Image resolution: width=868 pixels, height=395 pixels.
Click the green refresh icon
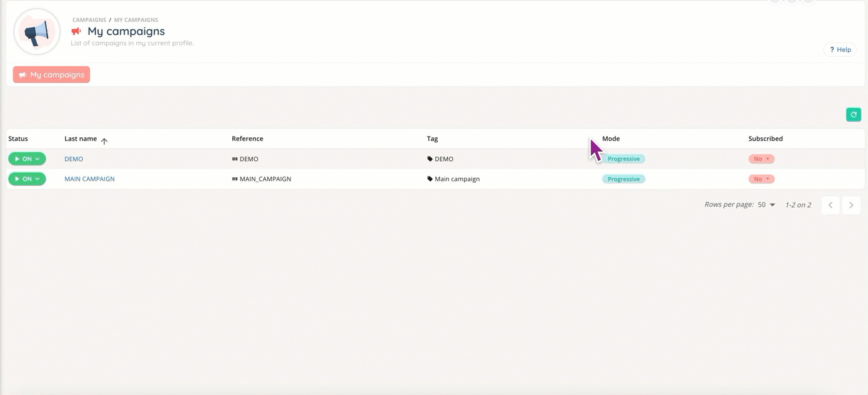[853, 115]
